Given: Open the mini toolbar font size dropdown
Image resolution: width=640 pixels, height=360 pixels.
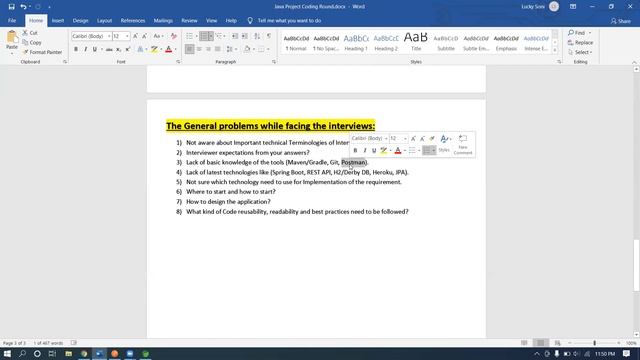Looking at the screenshot, I should coord(405,139).
